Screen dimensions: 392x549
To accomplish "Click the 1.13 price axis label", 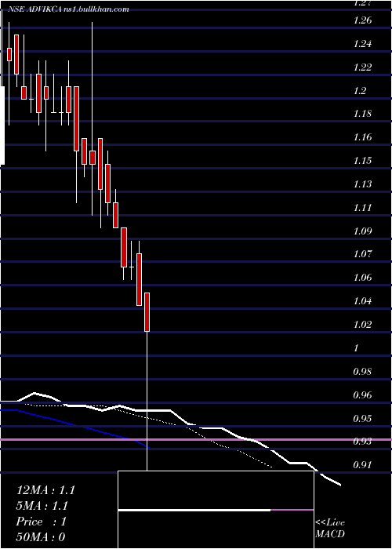I will [x=362, y=184].
